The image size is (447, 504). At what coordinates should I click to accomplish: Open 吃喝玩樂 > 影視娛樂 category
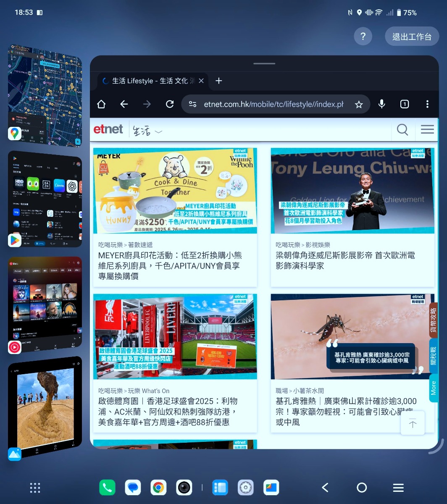pos(303,245)
